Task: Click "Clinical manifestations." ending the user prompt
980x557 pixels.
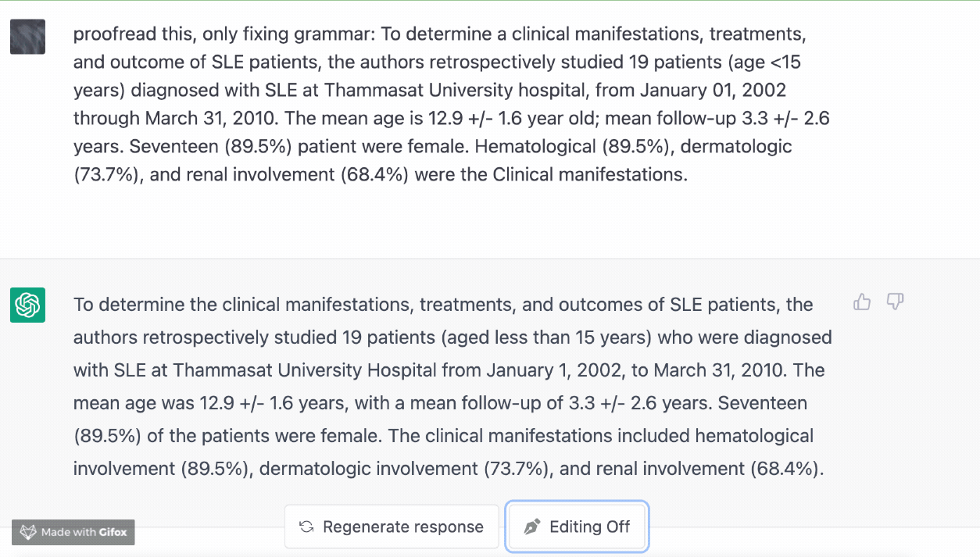Action: click(x=589, y=174)
